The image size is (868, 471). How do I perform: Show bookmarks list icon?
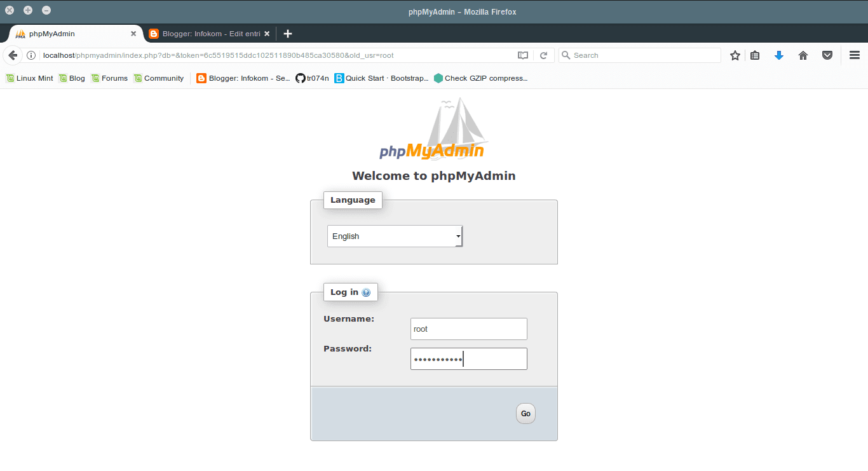(755, 55)
